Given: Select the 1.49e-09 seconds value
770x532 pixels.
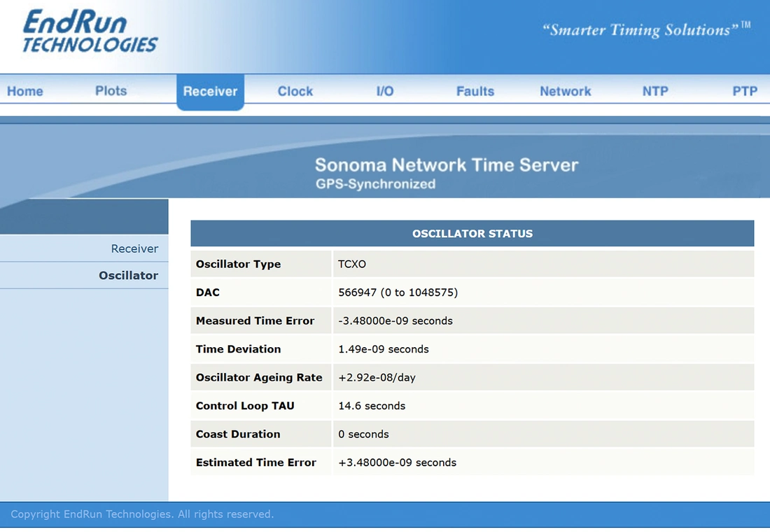Looking at the screenshot, I should 384,349.
